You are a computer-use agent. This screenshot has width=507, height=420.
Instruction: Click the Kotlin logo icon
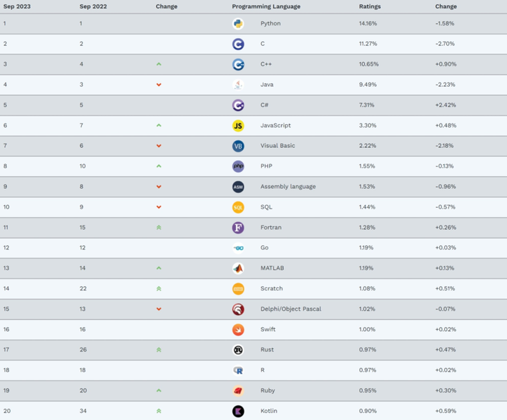[x=238, y=411]
